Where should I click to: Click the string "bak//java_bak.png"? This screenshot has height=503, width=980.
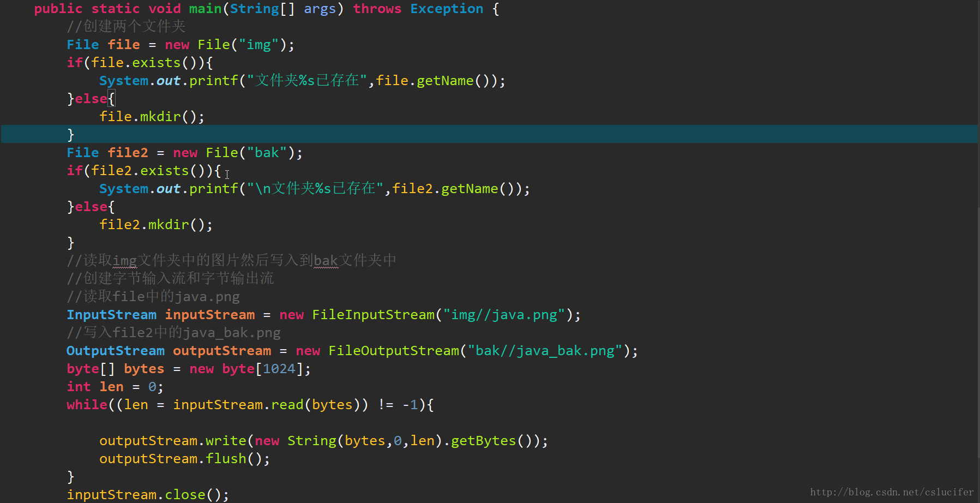545,351
